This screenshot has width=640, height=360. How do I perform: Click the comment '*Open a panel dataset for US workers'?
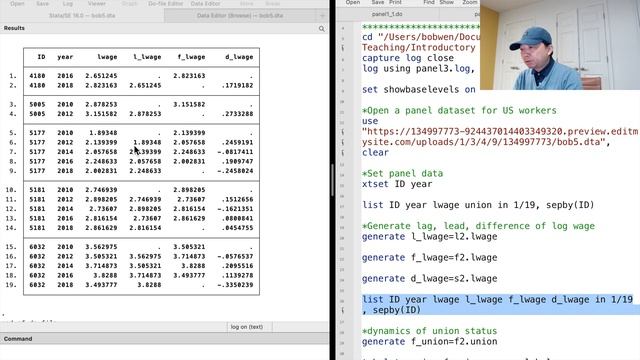459,111
